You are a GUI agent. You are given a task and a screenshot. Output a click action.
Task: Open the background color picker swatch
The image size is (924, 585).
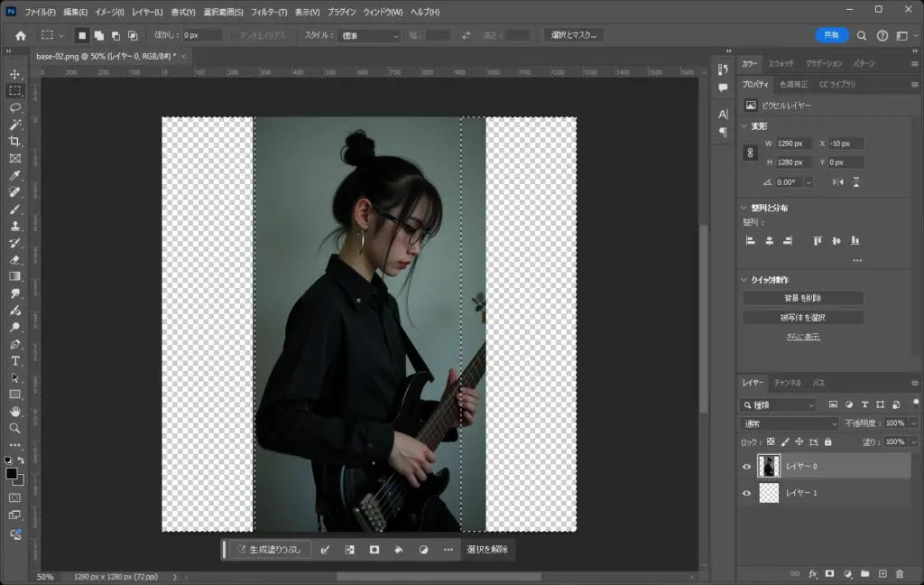click(20, 480)
